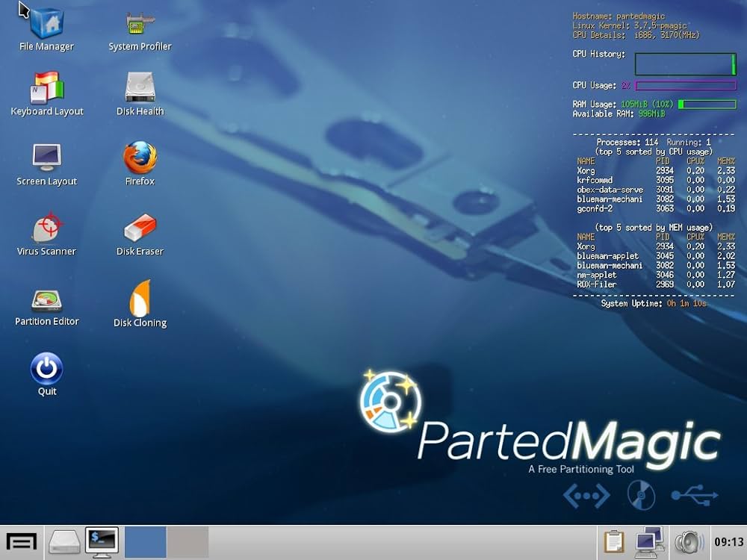
Task: Click the taskbar clock showing 09:13
Action: pos(728,542)
